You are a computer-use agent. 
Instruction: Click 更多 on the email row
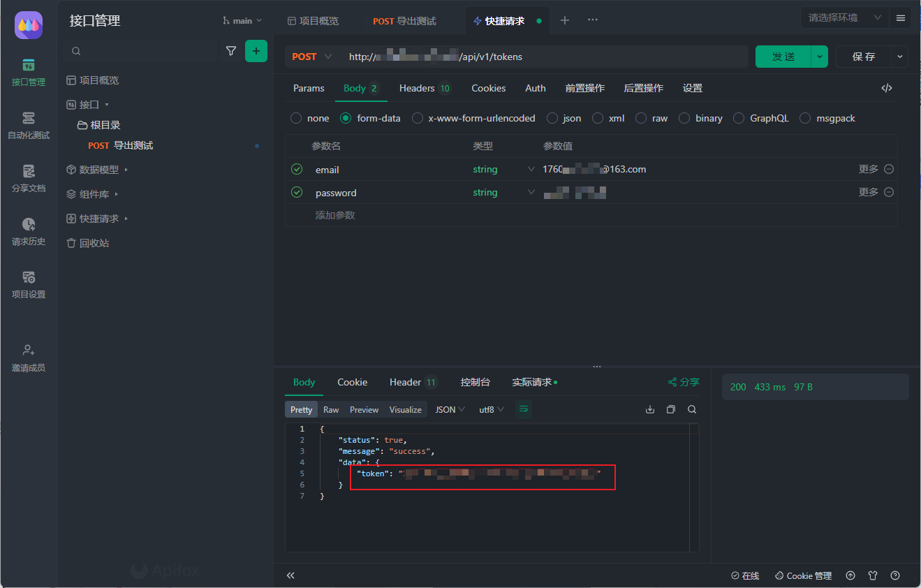(x=869, y=169)
